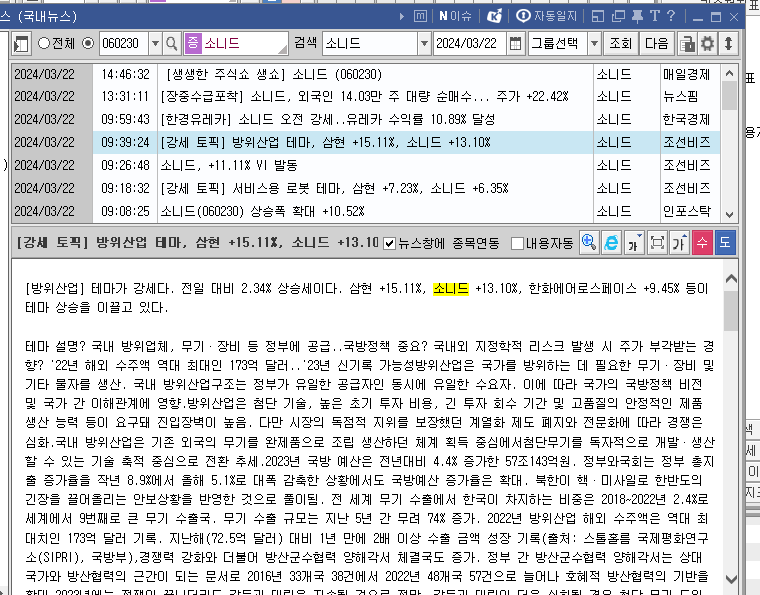This screenshot has height=595, width=760.
Task: Select the 09:39:24 방위산업 테마 news row
Action: click(366, 142)
